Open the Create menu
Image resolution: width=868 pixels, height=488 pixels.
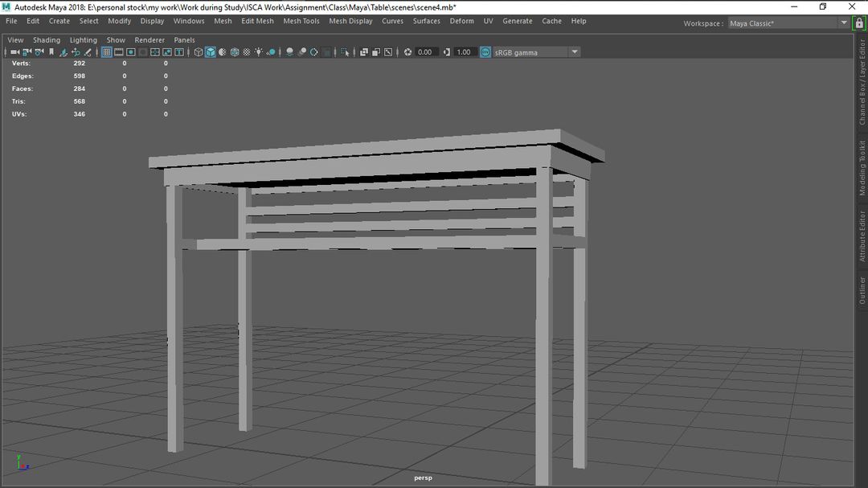59,21
